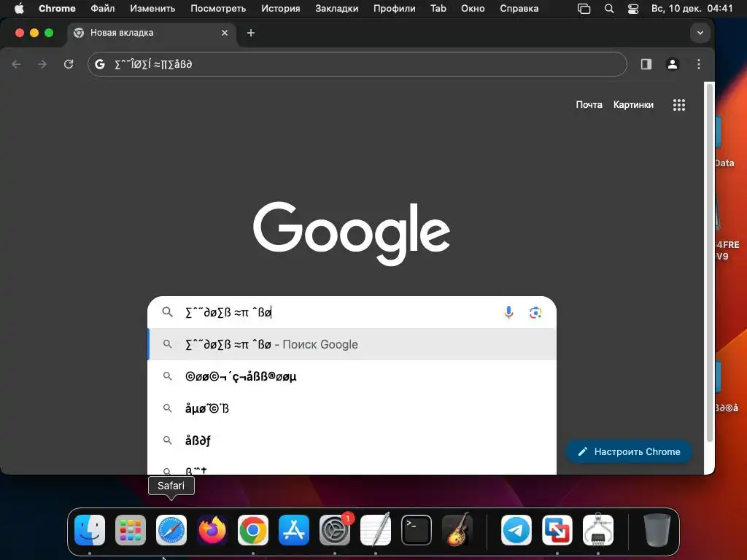Open System Settings from the Dock
The height and width of the screenshot is (560, 747).
pyautogui.click(x=335, y=530)
